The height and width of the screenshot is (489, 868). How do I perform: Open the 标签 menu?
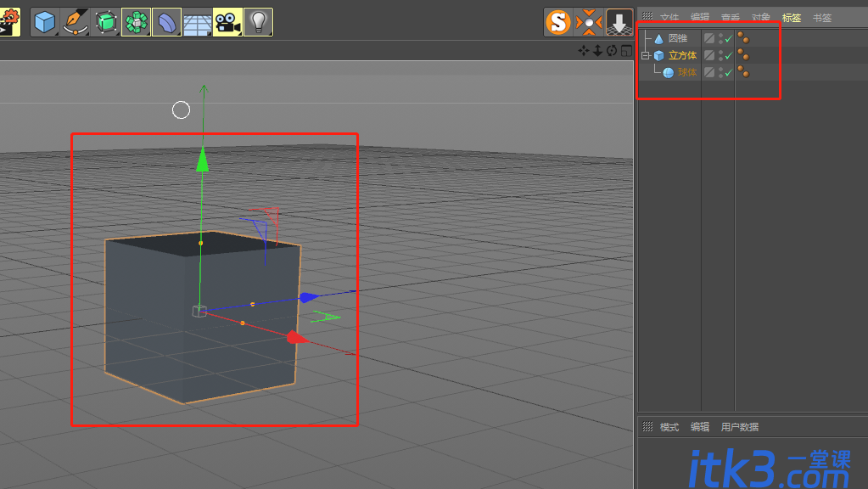(x=792, y=18)
